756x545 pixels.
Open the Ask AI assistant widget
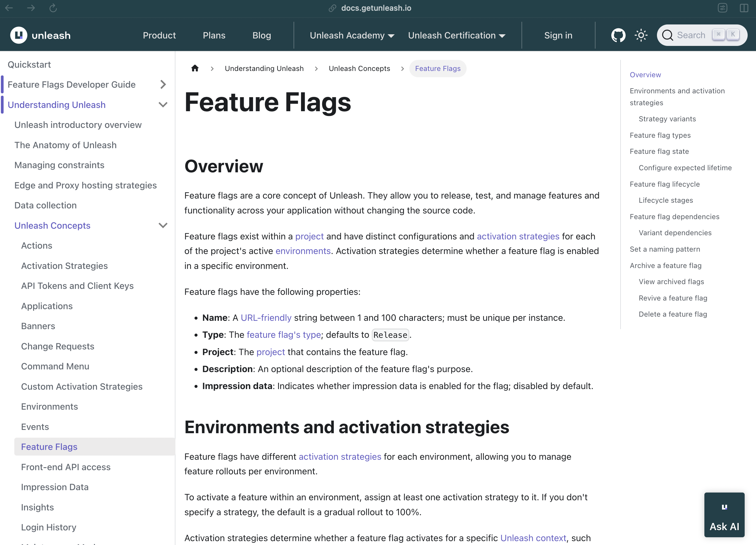click(724, 514)
